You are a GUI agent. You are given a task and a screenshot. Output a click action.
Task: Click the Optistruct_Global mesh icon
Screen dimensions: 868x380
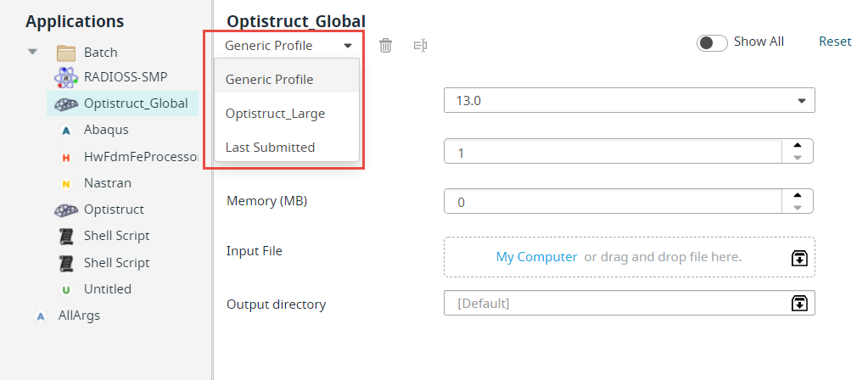66,103
